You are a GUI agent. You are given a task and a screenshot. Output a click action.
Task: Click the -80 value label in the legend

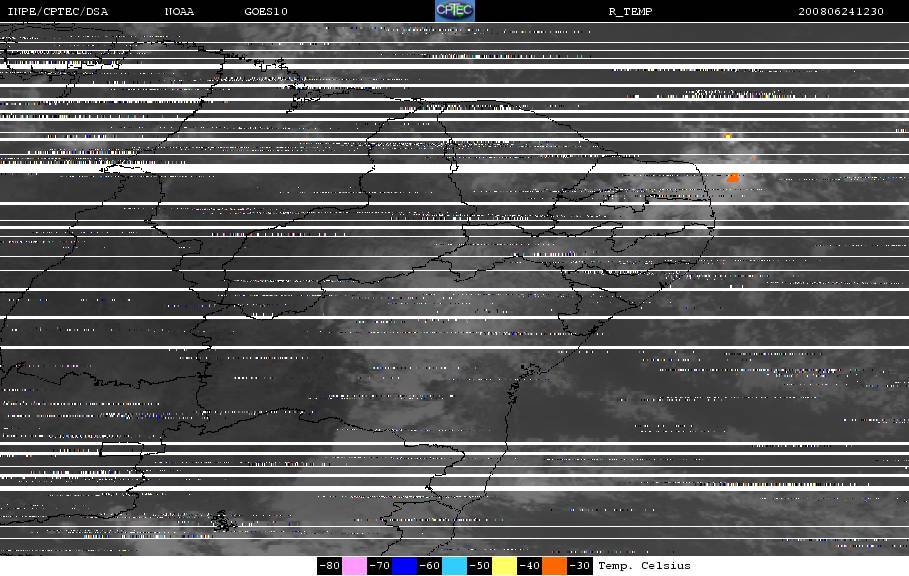(x=329, y=566)
